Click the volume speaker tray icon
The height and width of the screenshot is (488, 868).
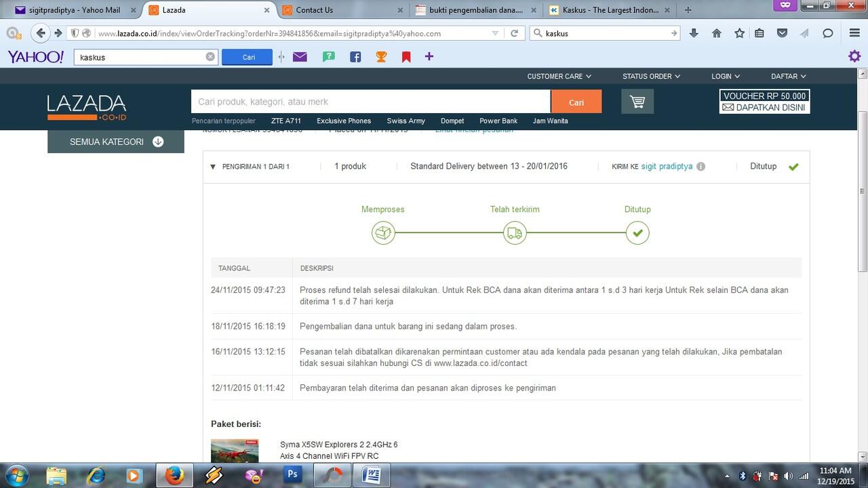(x=789, y=476)
